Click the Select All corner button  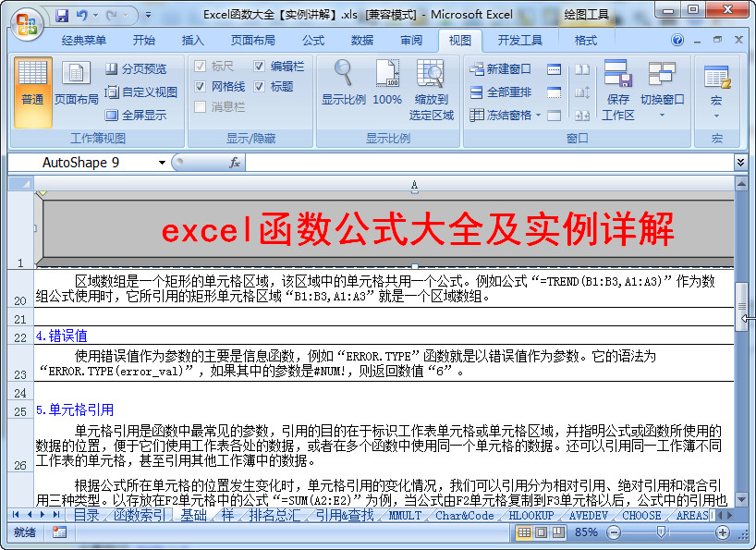click(x=20, y=184)
